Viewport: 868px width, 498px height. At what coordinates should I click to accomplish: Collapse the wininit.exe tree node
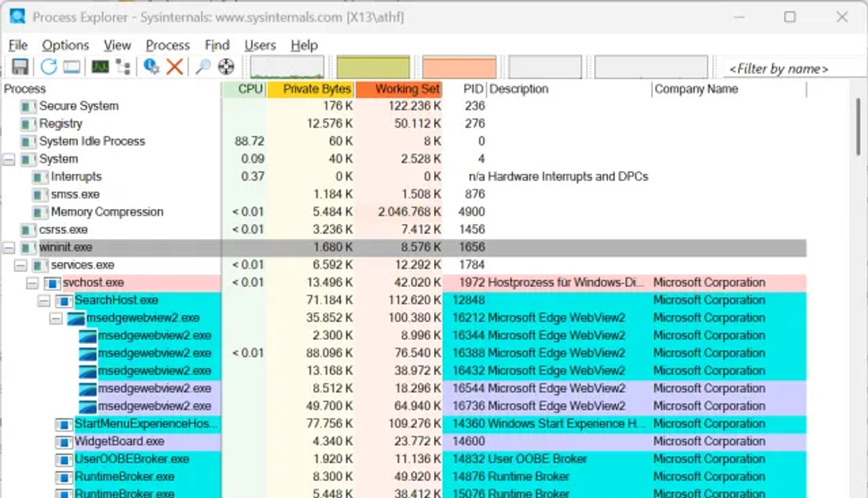pyautogui.click(x=9, y=248)
